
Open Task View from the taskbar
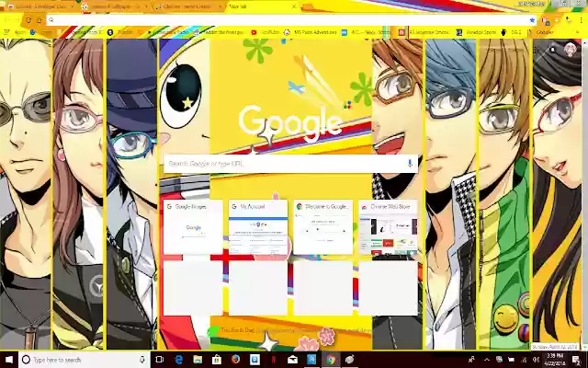(x=159, y=360)
